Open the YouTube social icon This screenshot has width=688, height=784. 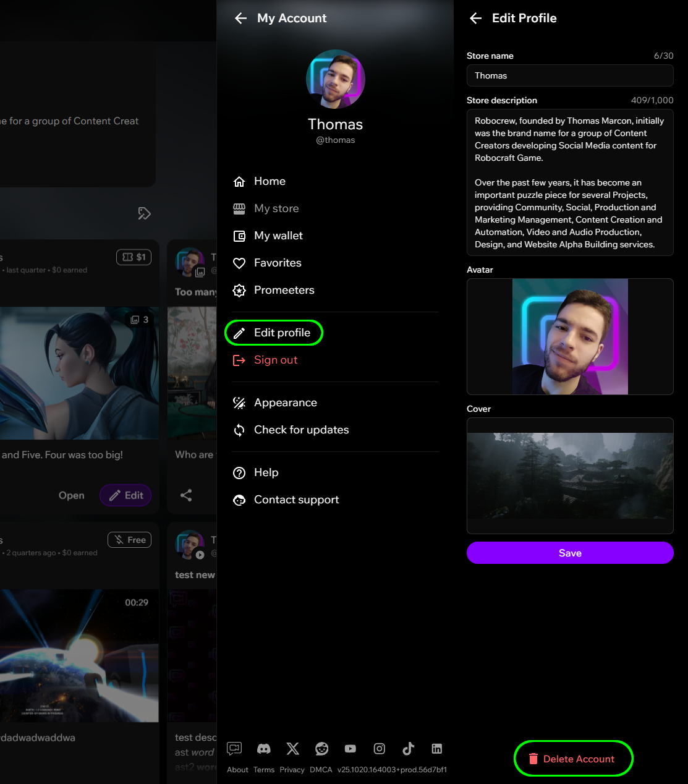[350, 749]
